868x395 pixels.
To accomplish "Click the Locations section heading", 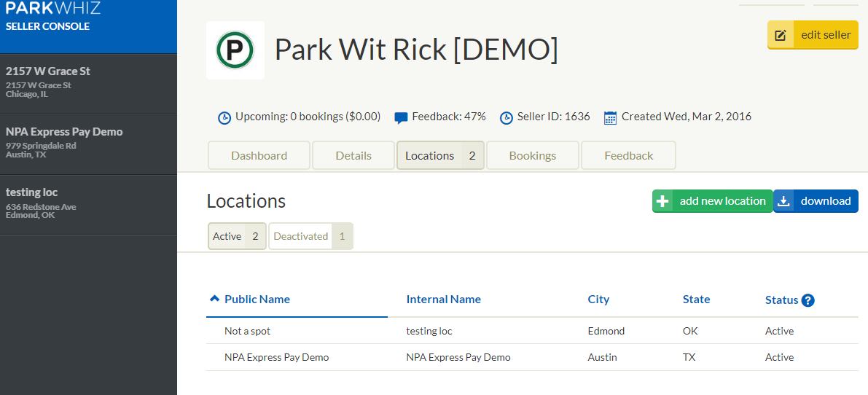I will point(246,201).
